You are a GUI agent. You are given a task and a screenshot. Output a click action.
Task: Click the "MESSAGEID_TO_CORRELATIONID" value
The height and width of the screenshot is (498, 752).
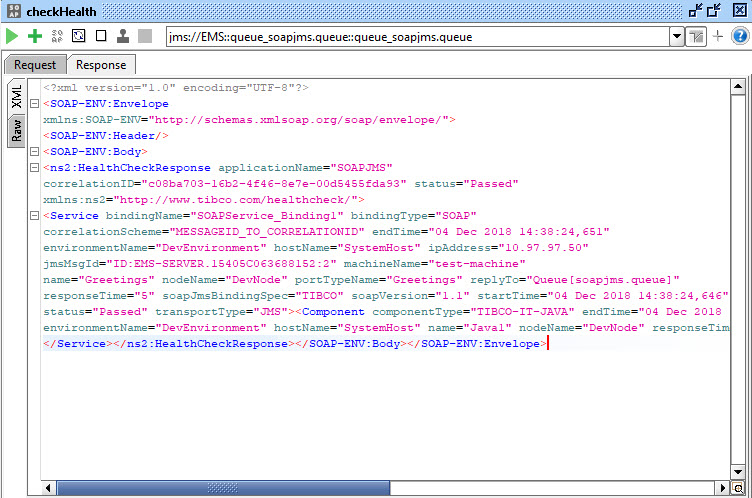[267, 232]
